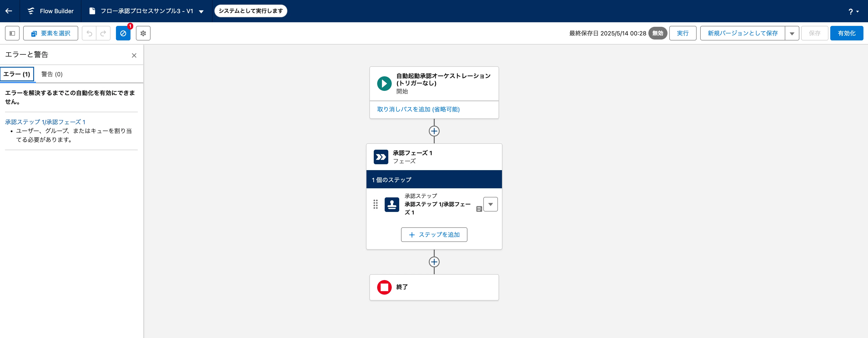Close the エラーと警告 panel

click(134, 56)
